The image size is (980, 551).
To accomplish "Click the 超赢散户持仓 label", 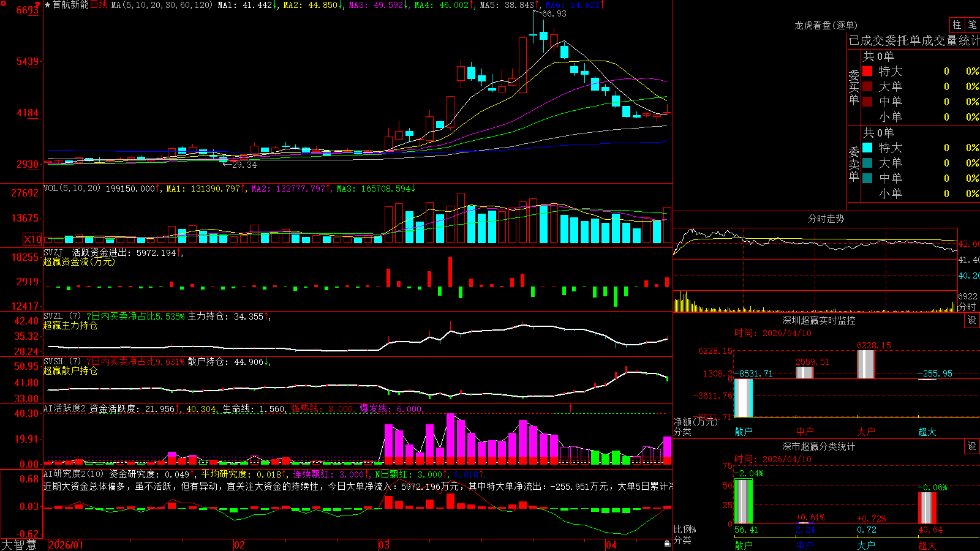I will [70, 370].
